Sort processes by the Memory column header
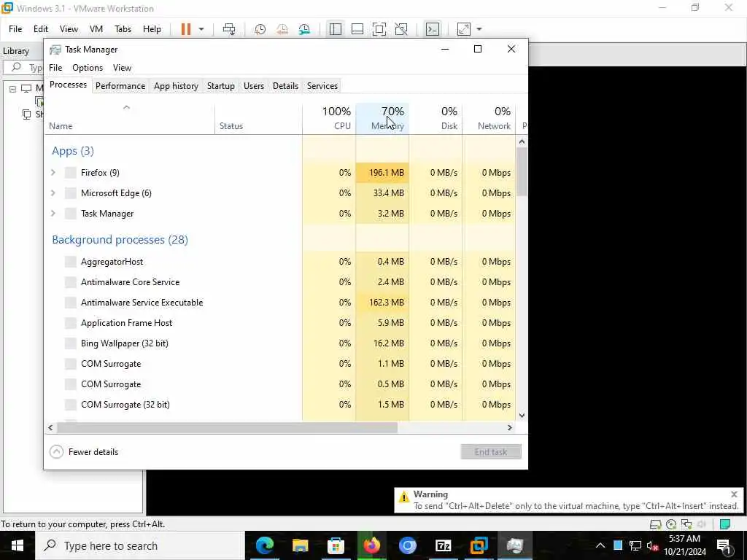Viewport: 747px width, 560px height. [x=382, y=118]
